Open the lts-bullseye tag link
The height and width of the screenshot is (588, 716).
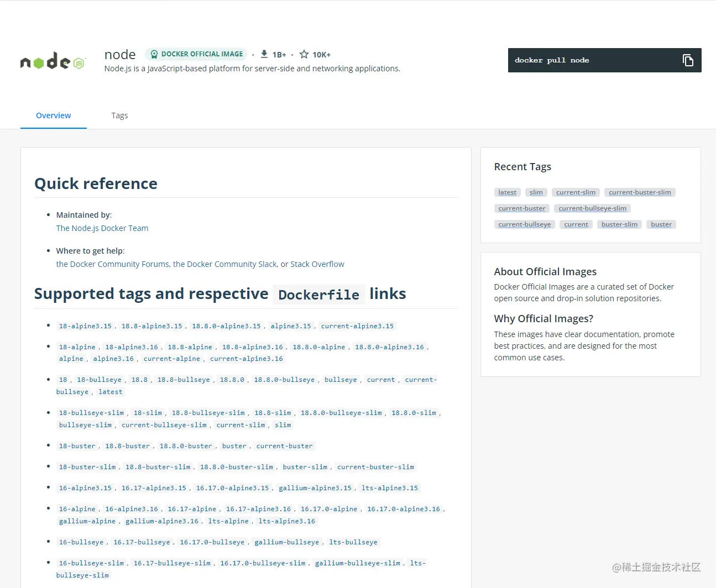point(353,542)
